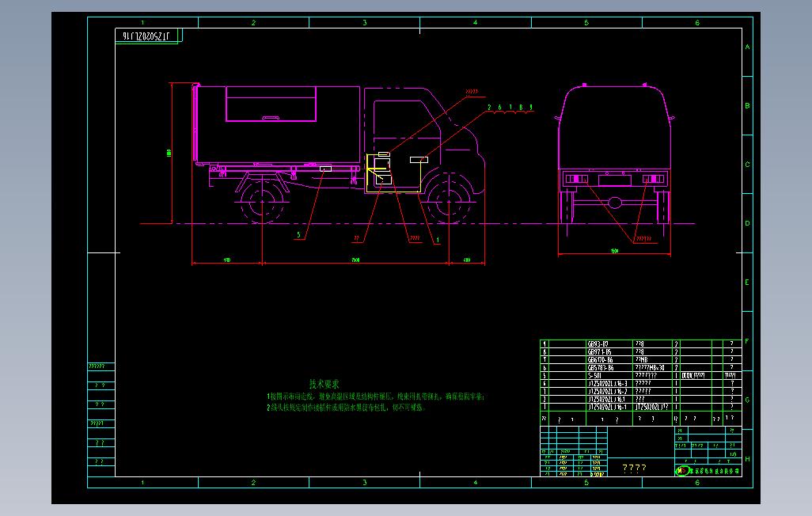Select the JTZ5020ZLJ16-1 part number cell
Viewport: 812px width, 516px height.
tap(608, 408)
